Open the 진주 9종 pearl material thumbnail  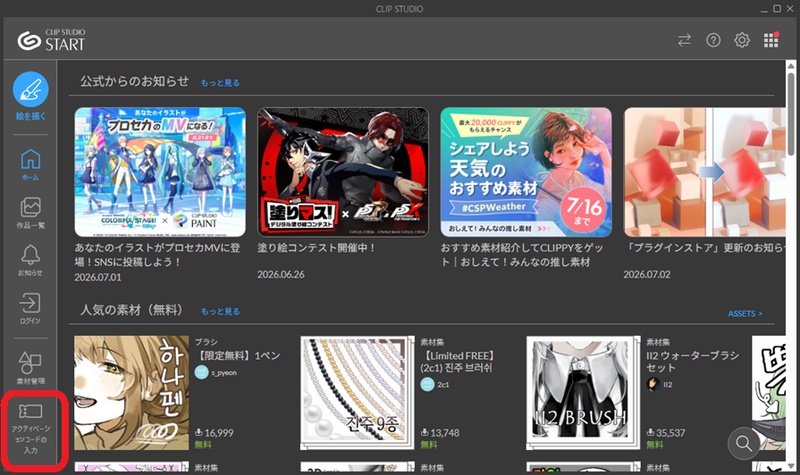357,392
